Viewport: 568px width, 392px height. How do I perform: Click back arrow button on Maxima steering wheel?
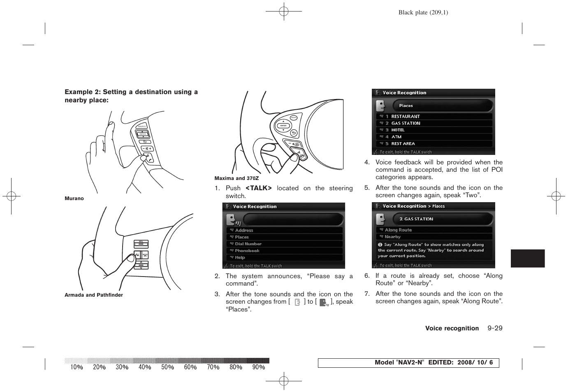[294, 133]
